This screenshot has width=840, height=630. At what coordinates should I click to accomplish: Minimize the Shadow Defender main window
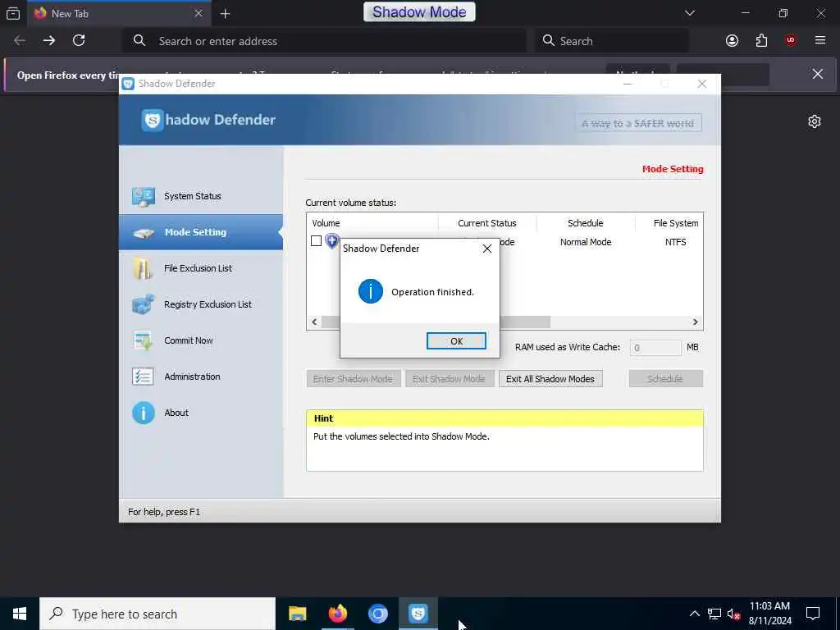[x=628, y=84]
